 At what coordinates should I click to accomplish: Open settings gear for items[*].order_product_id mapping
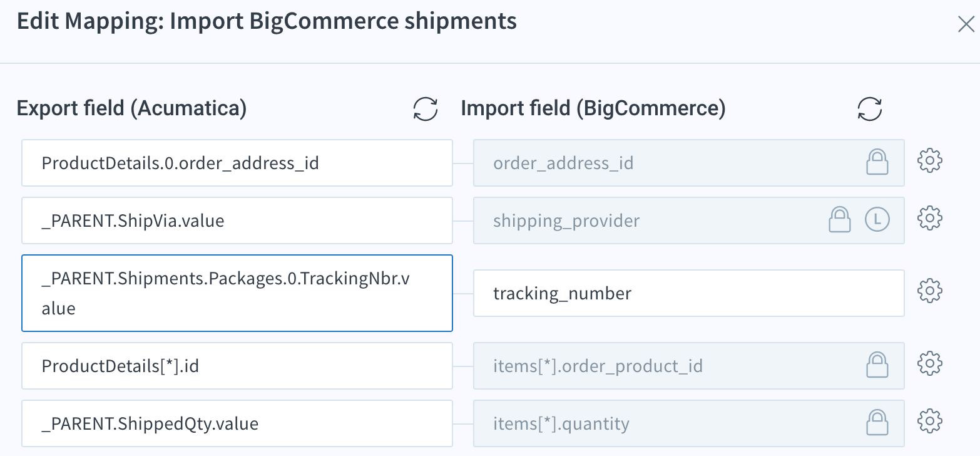[x=929, y=363]
